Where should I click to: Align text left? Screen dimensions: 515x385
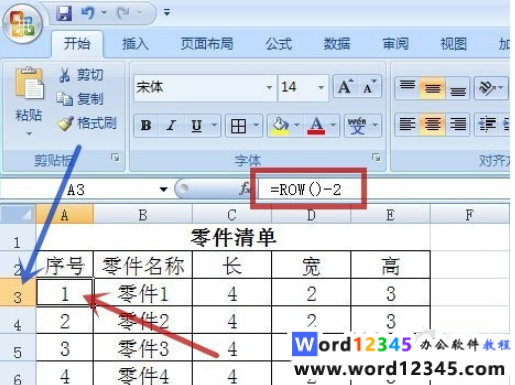coord(407,124)
